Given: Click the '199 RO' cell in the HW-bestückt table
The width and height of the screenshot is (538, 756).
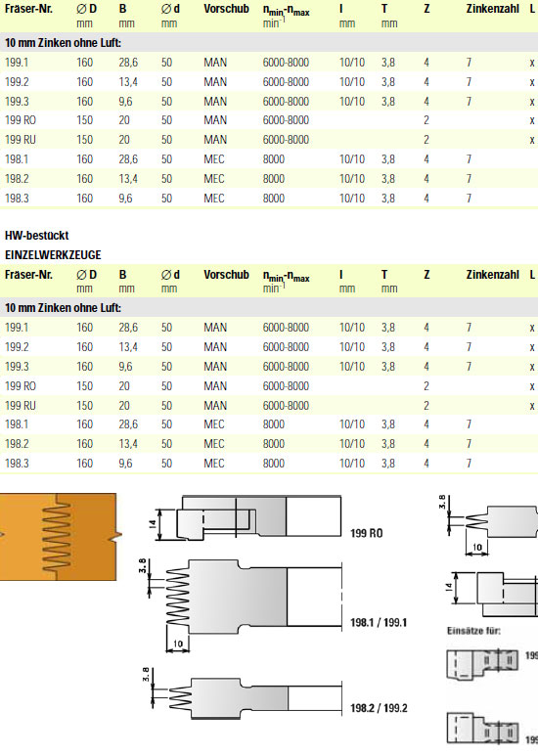Looking at the screenshot, I should (21, 385).
